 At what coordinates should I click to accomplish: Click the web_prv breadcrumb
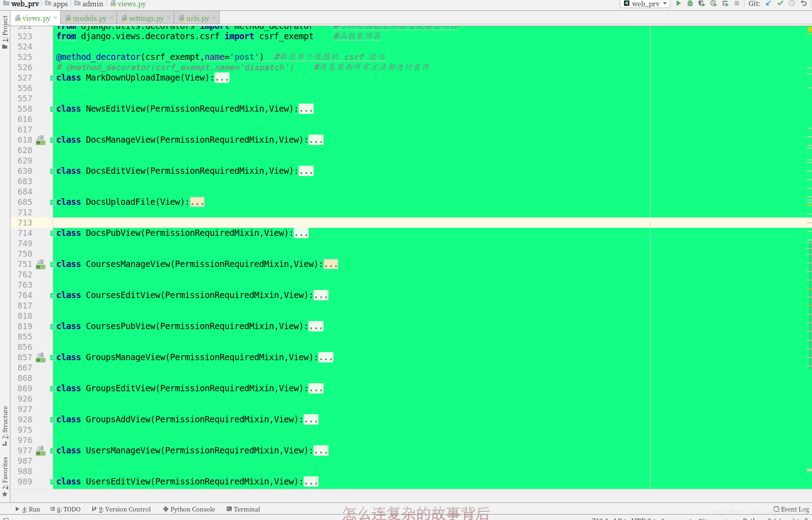[21, 4]
